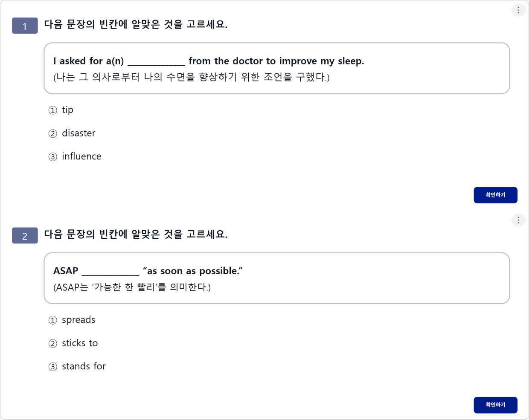Image resolution: width=529 pixels, height=420 pixels.
Task: Click the blank in the 'I asked for a(n)' sentence
Action: (156, 62)
